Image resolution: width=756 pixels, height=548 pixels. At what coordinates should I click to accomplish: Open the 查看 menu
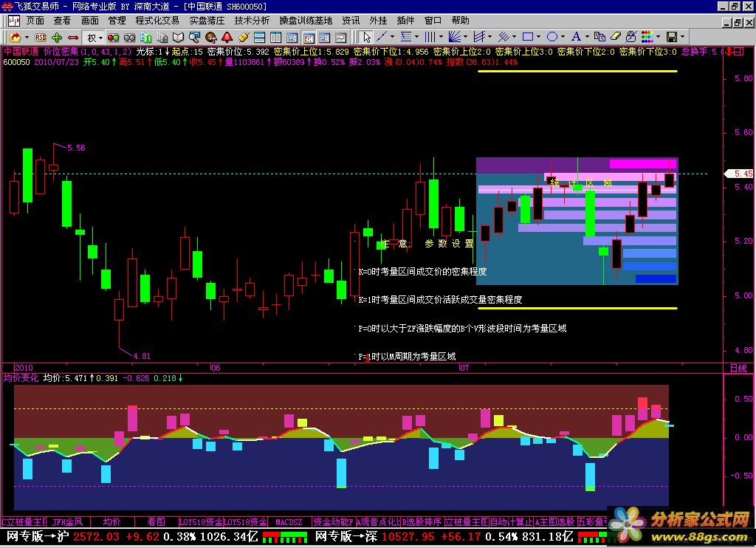coord(62,21)
